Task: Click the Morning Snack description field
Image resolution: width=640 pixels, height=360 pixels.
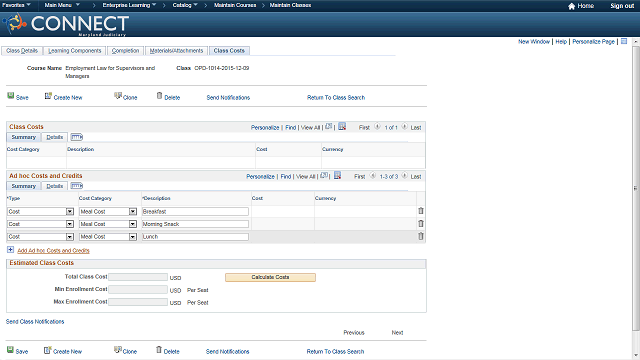Action: pyautogui.click(x=195, y=224)
